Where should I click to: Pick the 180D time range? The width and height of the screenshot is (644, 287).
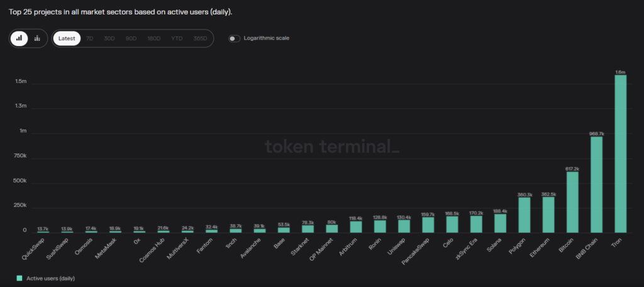(x=153, y=38)
